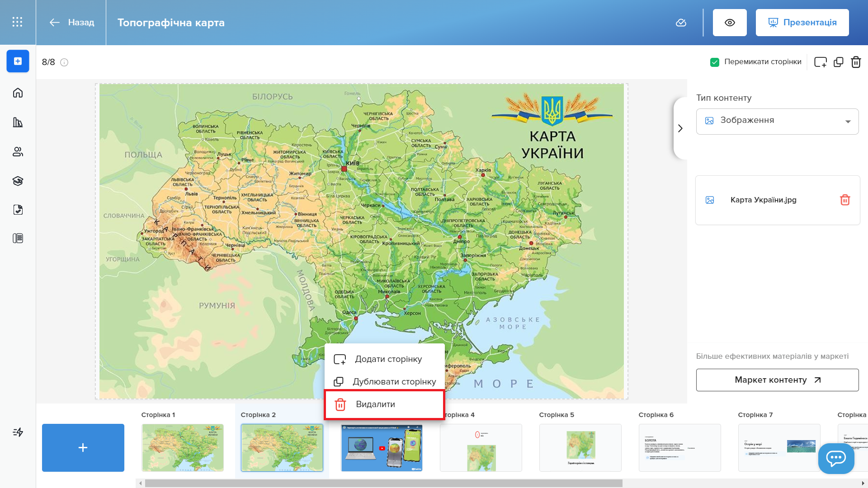Select the Сторінка 5 thumbnail
The image size is (868, 488).
coord(580,447)
